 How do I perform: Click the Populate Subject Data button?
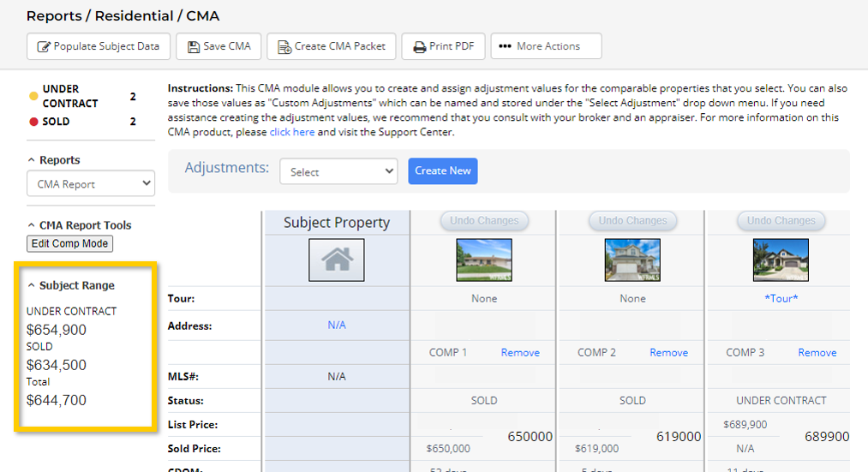point(99,46)
